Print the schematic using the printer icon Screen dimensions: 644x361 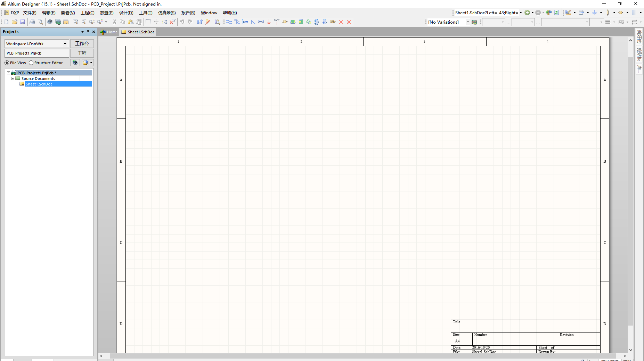coord(32,22)
